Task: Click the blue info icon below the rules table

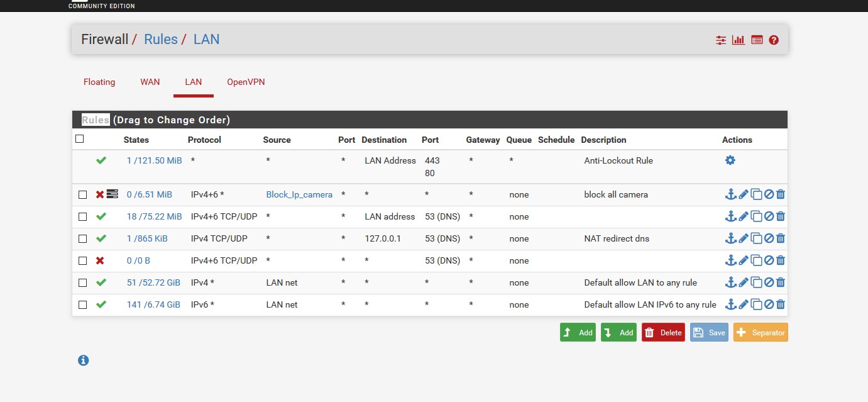Action: (x=84, y=360)
